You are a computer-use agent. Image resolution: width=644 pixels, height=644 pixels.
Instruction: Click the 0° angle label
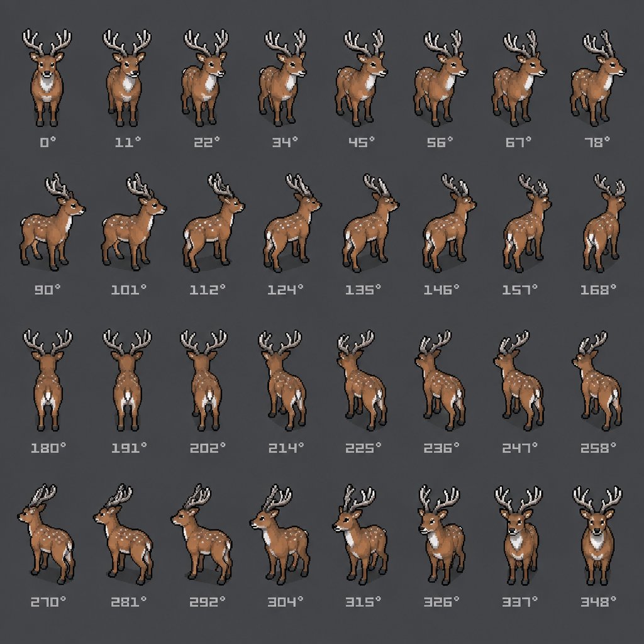tap(48, 143)
